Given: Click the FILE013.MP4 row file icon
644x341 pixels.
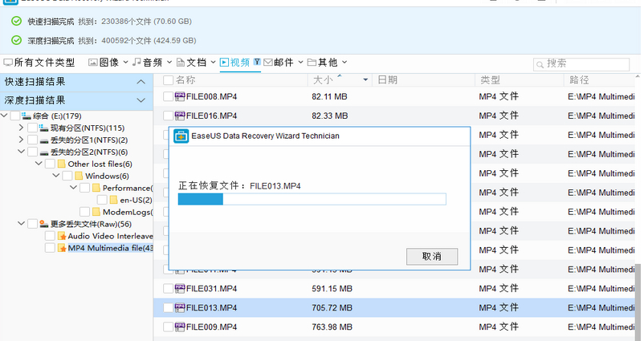Looking at the screenshot, I should tap(180, 308).
